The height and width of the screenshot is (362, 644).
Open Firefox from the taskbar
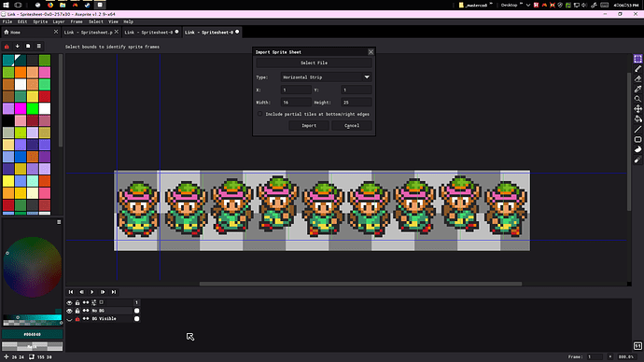pyautogui.click(x=50, y=5)
